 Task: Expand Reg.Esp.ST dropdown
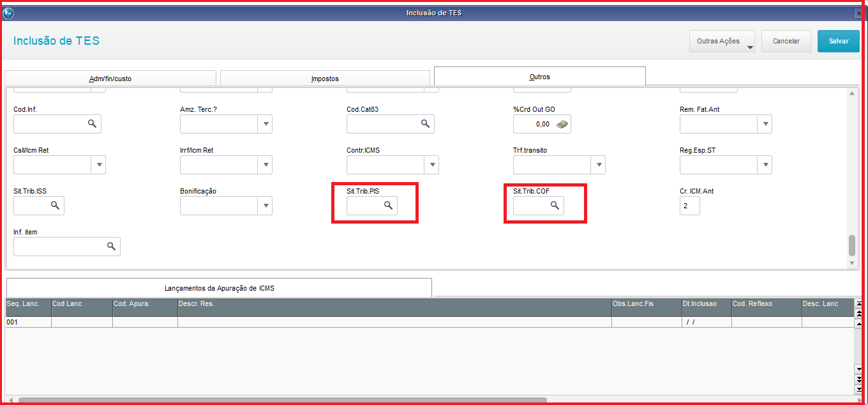pyautogui.click(x=765, y=165)
